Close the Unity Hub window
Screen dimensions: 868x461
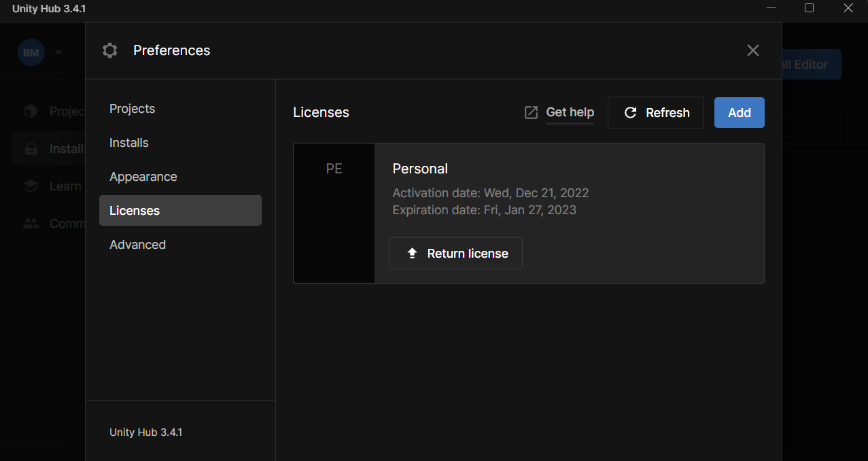tap(848, 8)
